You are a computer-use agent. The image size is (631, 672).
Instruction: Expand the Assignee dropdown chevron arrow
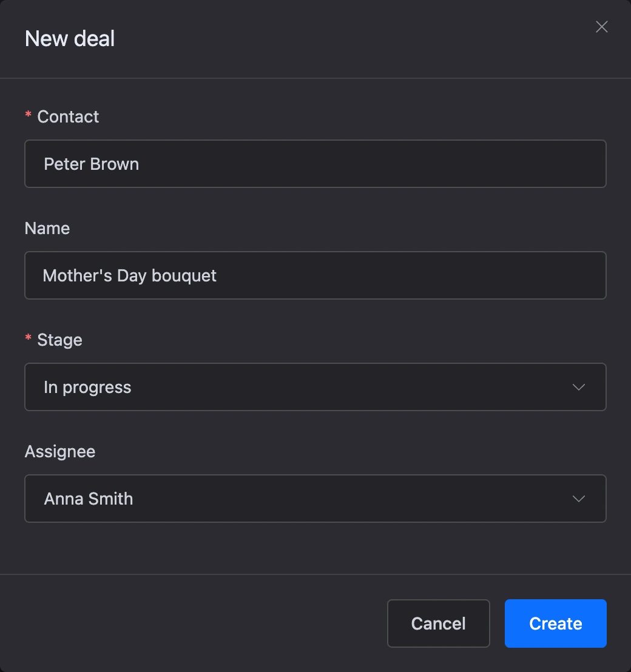[579, 499]
